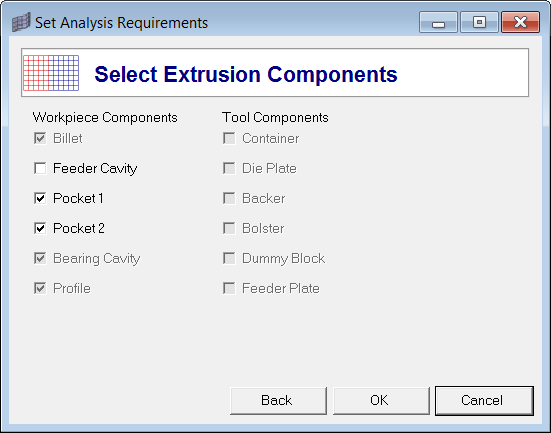Confirm selection with OK button

point(381,401)
